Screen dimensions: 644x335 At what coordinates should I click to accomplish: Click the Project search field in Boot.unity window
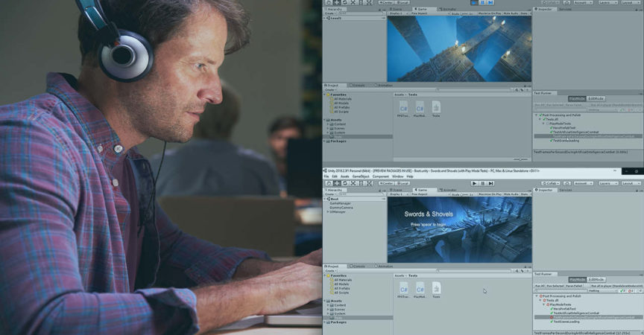point(474,271)
